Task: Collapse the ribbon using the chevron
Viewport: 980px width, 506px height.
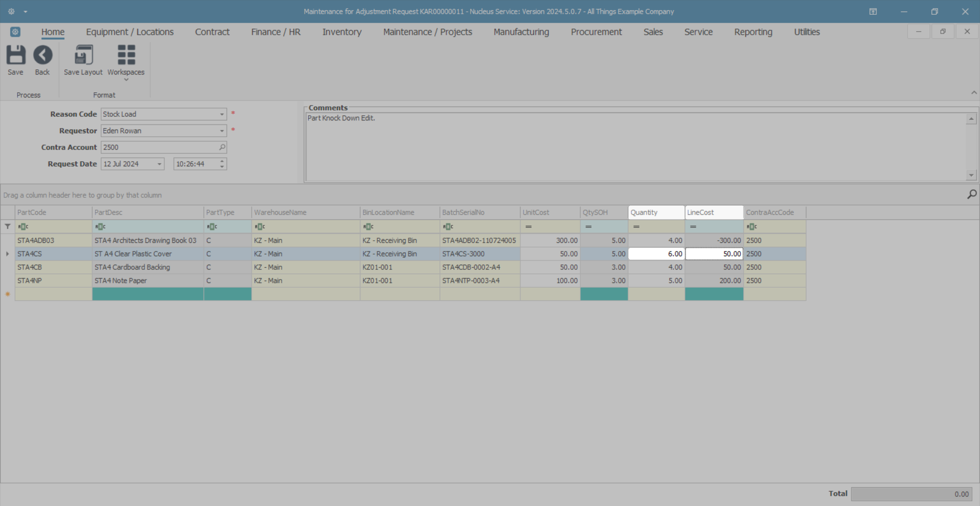Action: click(x=974, y=93)
